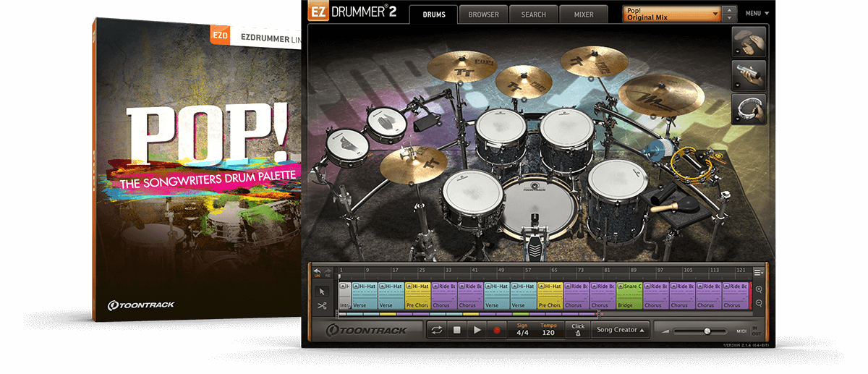Open the song track options menu icon

coord(758,272)
